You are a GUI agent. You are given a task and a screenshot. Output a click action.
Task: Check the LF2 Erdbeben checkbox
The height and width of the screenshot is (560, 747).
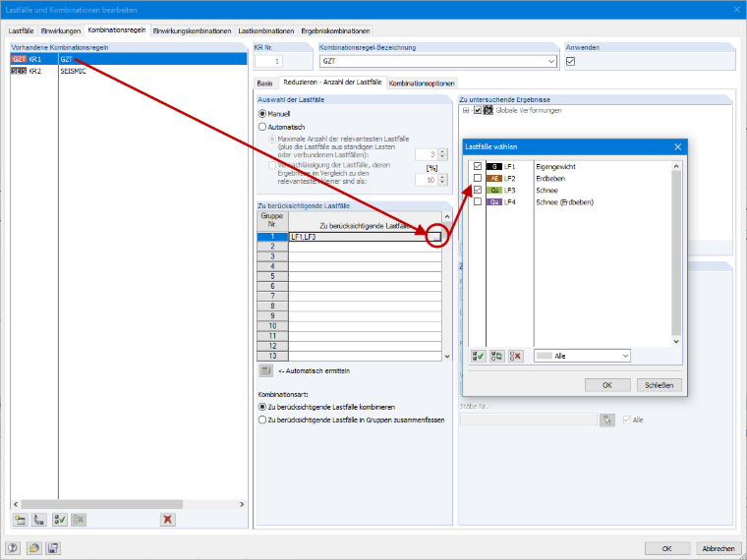click(x=478, y=178)
